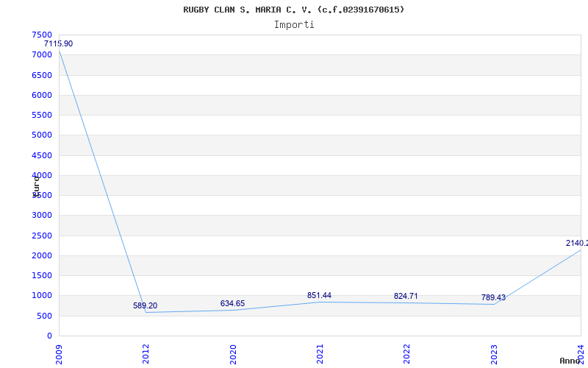
Task: Click the 2022 x-axis year label
Action: (406, 353)
